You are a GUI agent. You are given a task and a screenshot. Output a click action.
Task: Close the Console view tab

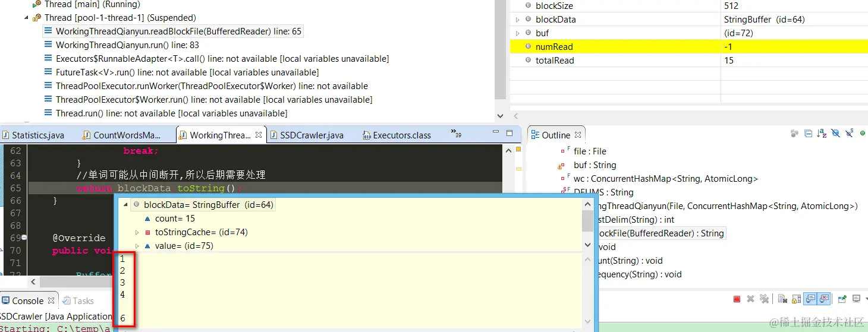[51, 301]
